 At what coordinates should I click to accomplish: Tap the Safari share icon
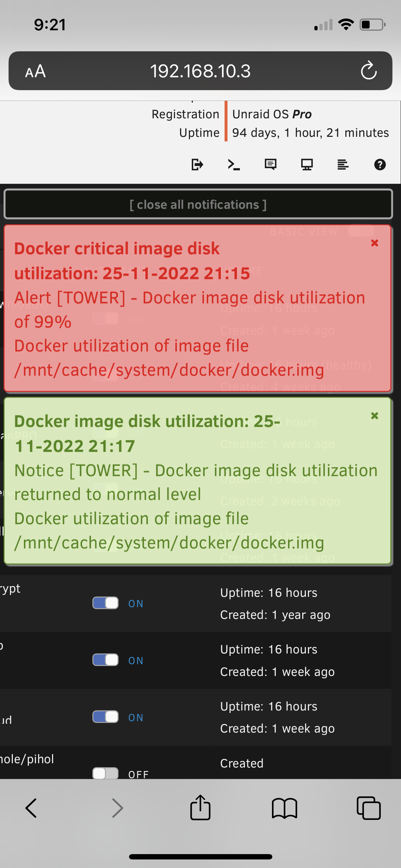click(200, 807)
